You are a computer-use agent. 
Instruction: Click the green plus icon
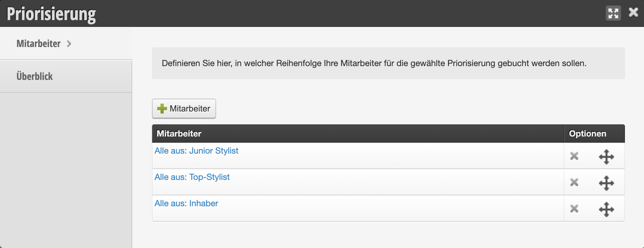[162, 109]
